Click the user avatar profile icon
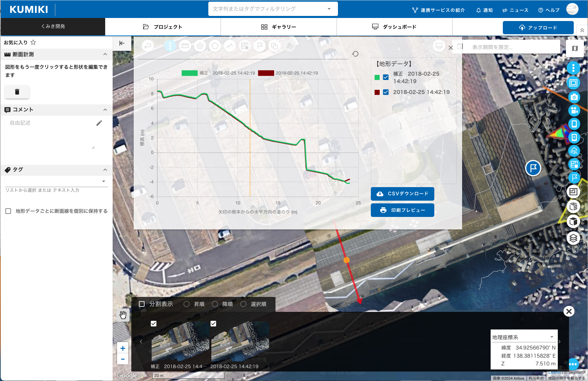The width and height of the screenshot is (588, 381). tap(572, 9)
